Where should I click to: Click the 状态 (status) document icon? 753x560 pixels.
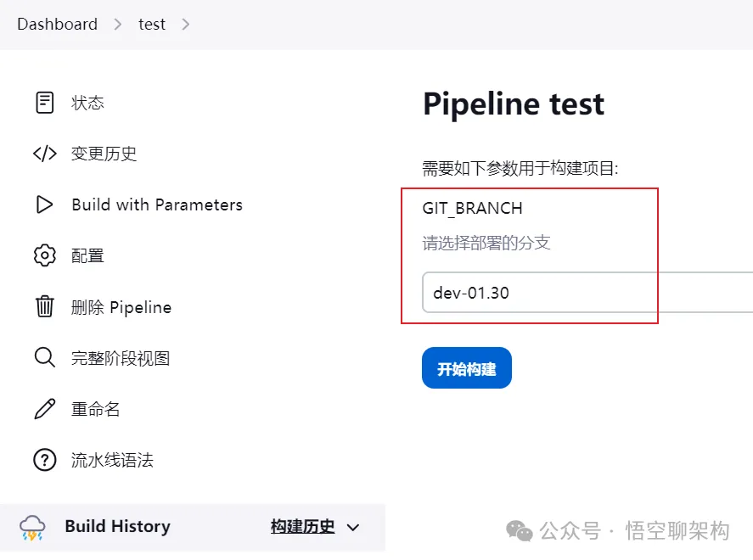point(44,102)
